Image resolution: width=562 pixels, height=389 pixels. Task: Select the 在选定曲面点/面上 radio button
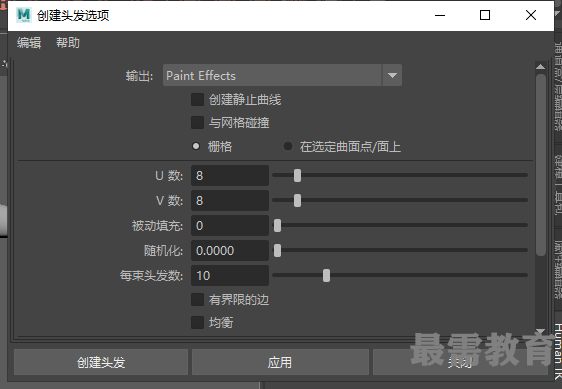(287, 146)
